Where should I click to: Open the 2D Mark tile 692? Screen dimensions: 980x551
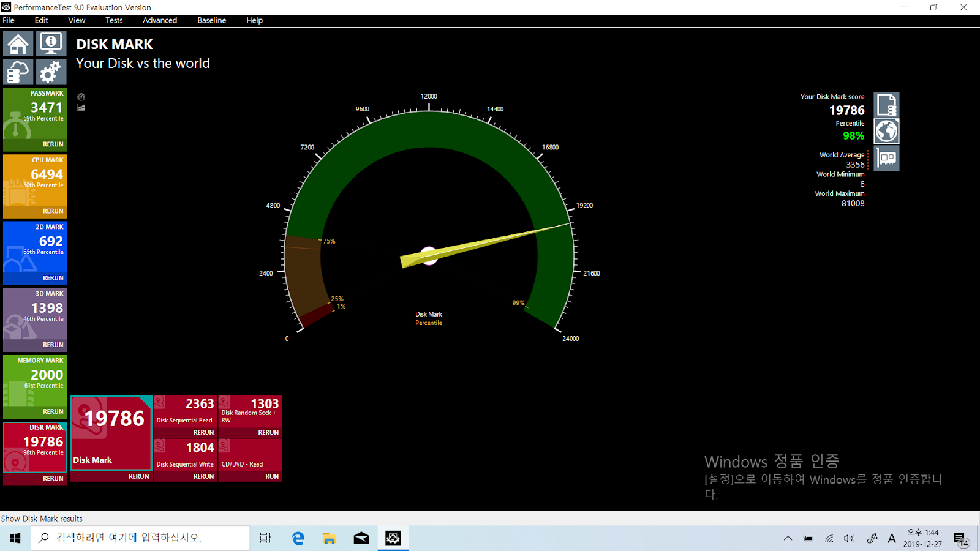point(35,247)
